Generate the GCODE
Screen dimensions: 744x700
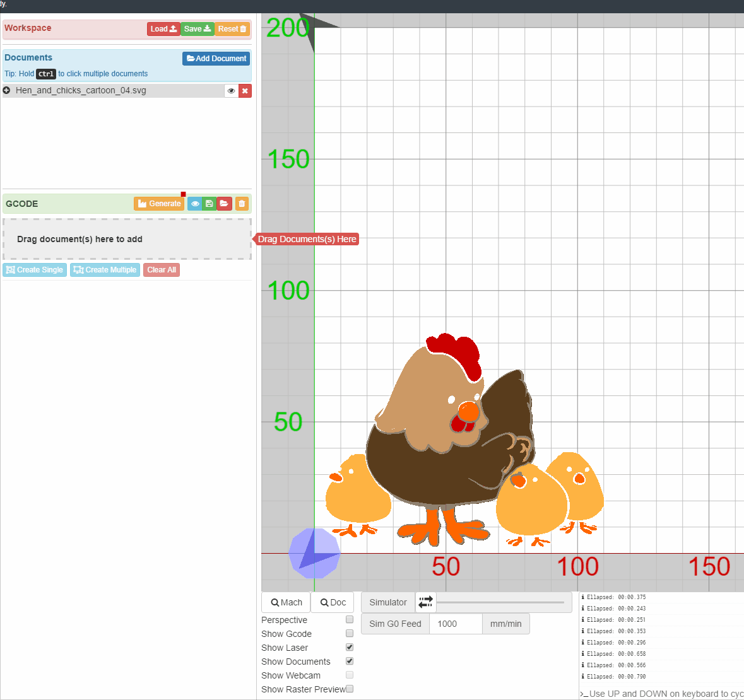click(159, 204)
